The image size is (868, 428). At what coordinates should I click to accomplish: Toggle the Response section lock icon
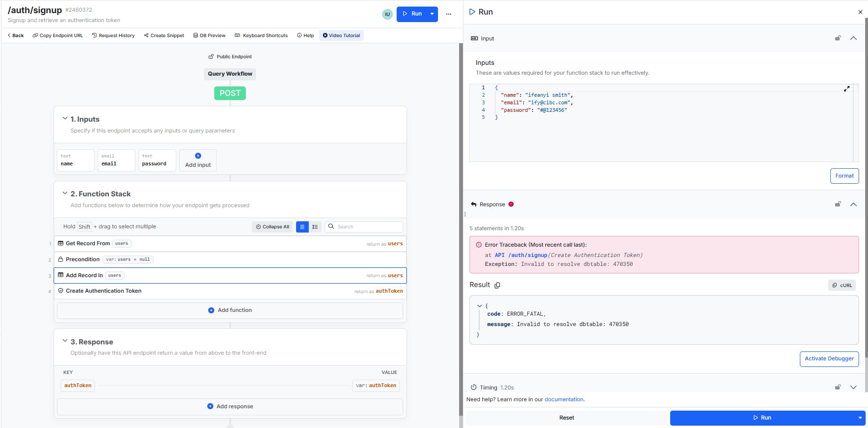click(x=837, y=204)
